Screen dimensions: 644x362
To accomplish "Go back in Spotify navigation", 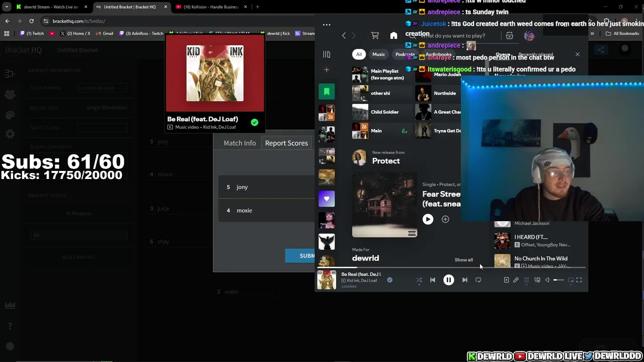I will point(344,36).
